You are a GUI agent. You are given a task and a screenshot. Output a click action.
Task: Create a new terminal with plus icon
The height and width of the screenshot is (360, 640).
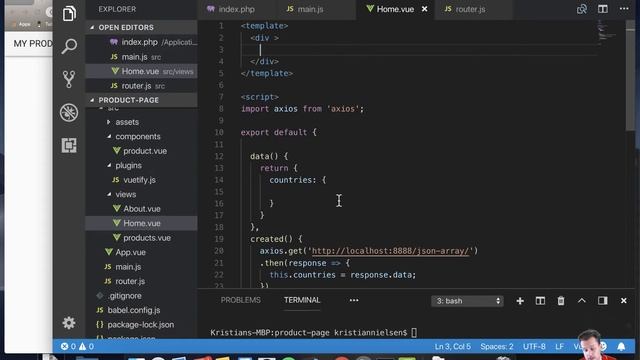pyautogui.click(x=520, y=301)
